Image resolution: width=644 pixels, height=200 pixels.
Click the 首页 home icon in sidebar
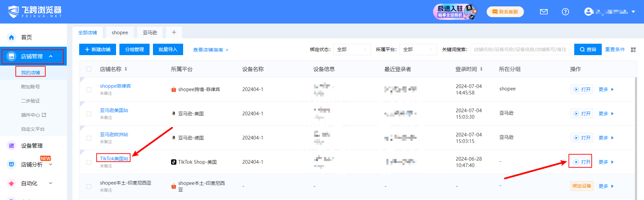click(11, 37)
